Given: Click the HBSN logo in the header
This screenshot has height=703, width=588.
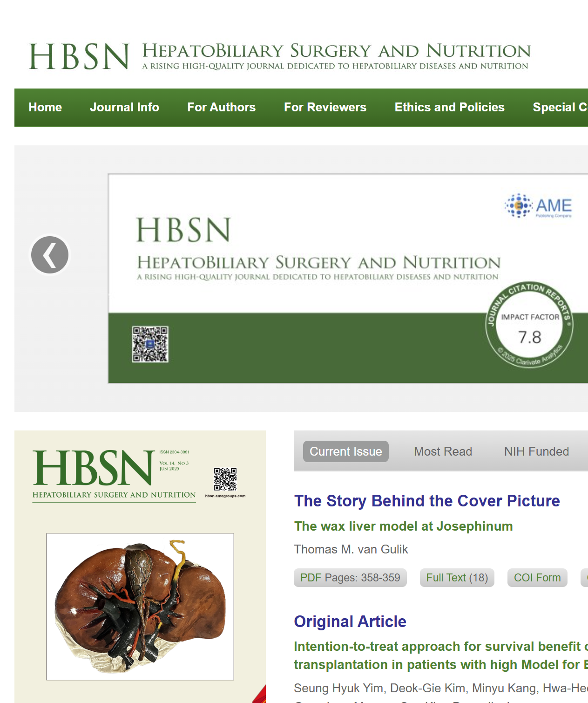Looking at the screenshot, I should [x=79, y=57].
